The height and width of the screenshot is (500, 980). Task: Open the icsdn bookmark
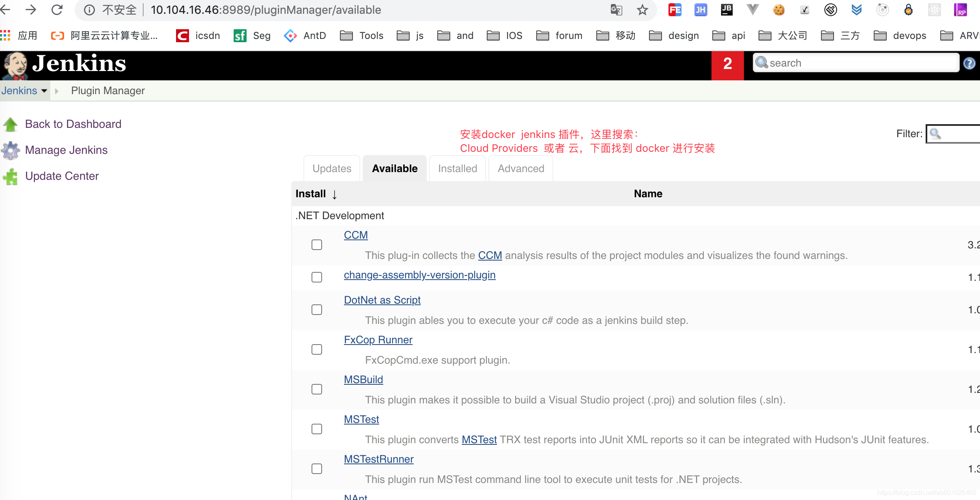198,36
